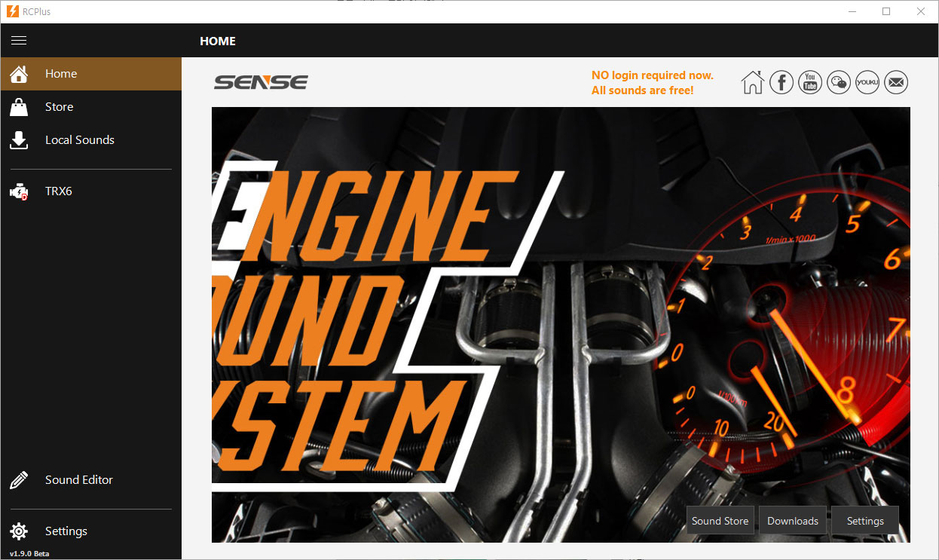Open the Youku social icon

point(867,82)
